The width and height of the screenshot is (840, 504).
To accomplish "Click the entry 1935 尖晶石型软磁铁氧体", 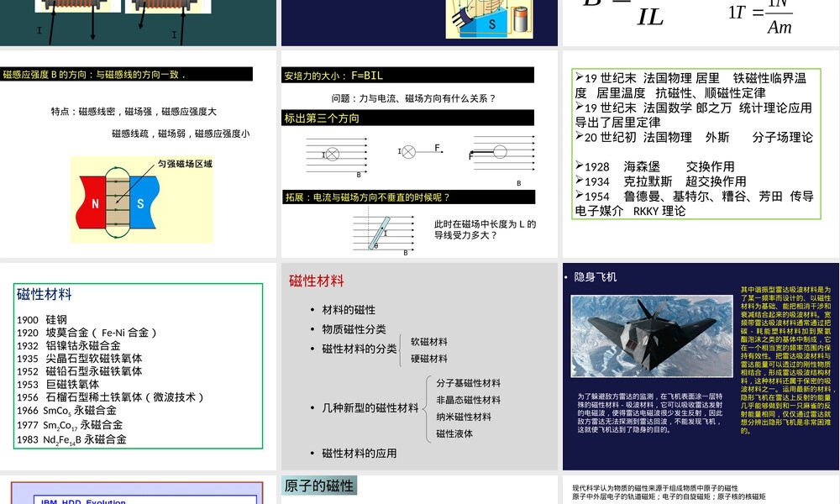I will click(79, 359).
